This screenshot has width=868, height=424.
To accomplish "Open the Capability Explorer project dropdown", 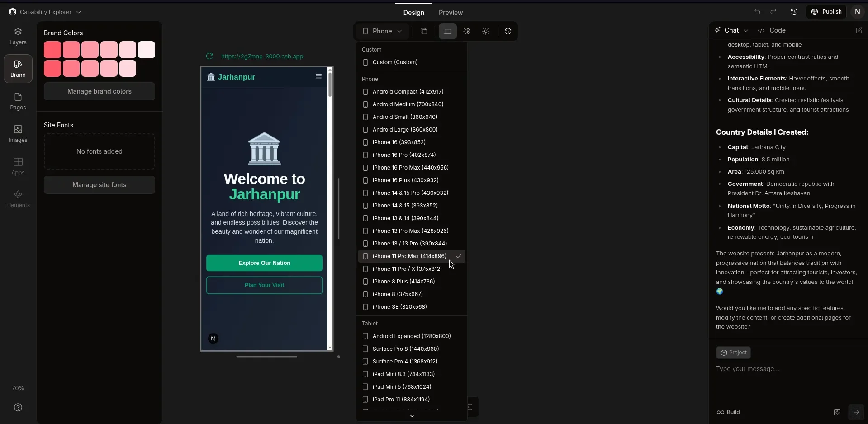I will point(45,12).
